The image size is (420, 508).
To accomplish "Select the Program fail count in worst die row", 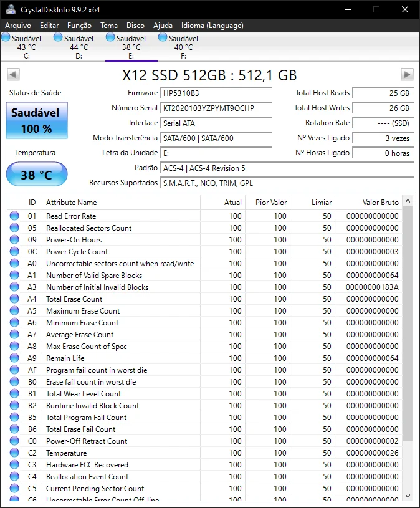I will 204,370.
